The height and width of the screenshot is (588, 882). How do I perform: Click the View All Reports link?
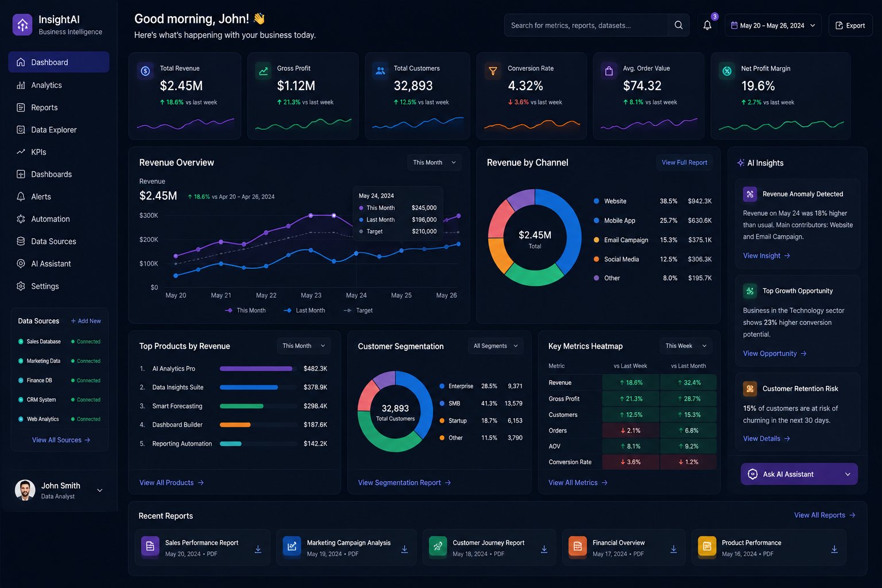tap(825, 515)
